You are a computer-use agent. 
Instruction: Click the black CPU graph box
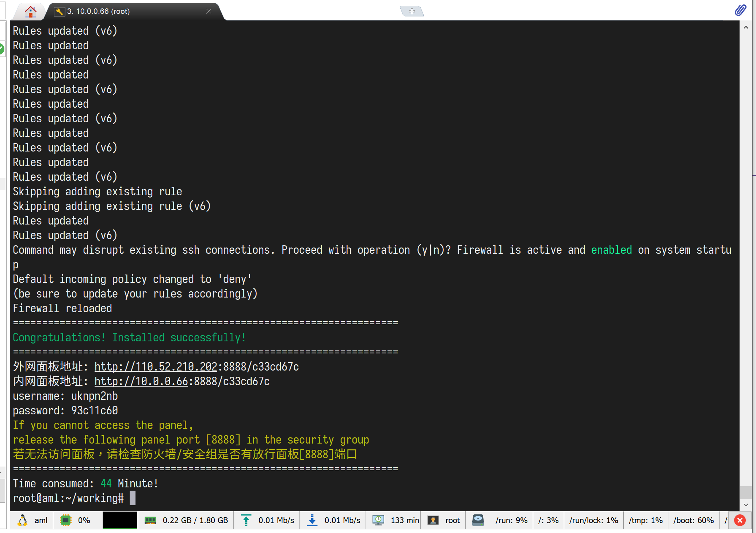pos(120,520)
